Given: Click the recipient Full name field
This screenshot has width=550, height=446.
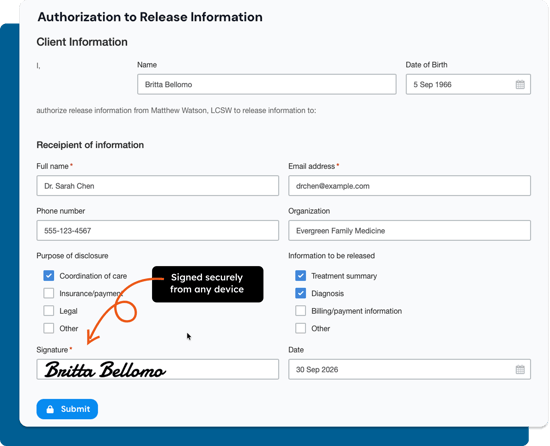Looking at the screenshot, I should [x=157, y=185].
